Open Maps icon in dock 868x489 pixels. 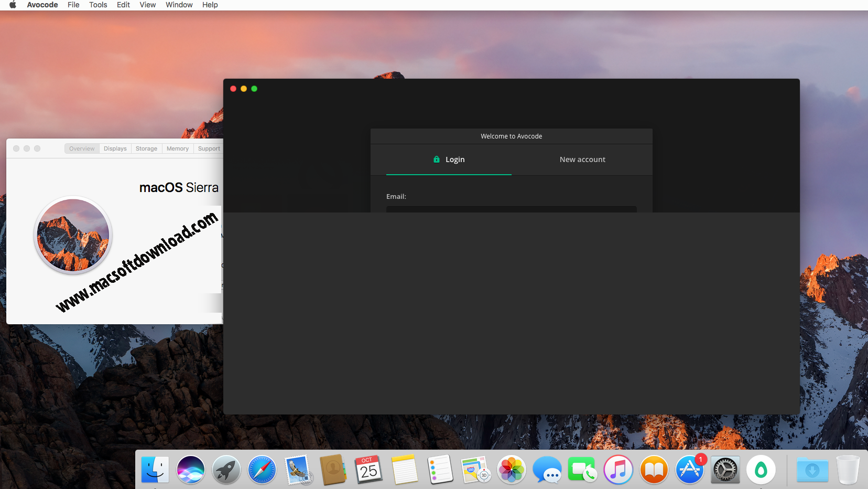point(476,470)
